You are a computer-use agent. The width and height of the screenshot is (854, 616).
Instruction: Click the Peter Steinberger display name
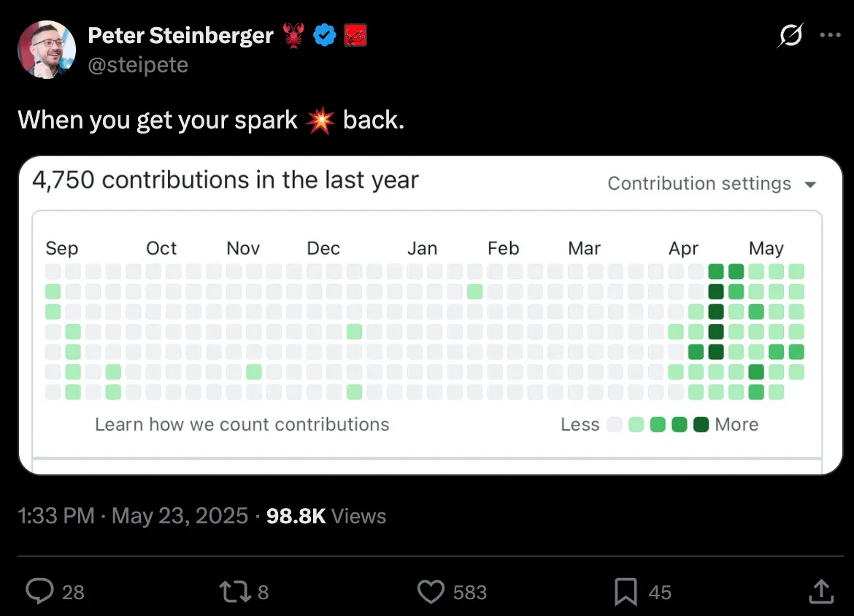(x=180, y=35)
